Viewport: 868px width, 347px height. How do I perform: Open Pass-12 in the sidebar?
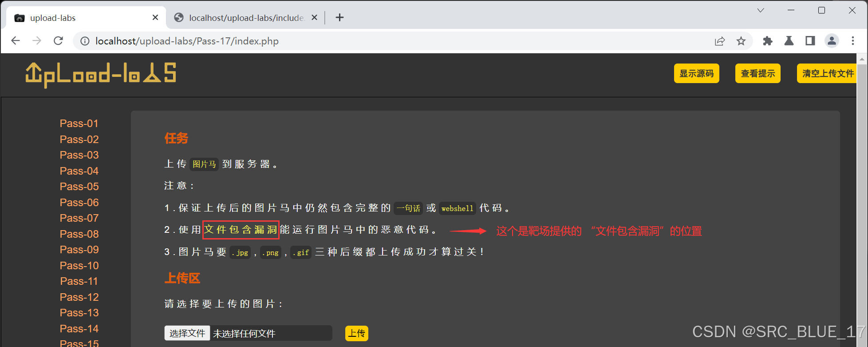(x=79, y=297)
